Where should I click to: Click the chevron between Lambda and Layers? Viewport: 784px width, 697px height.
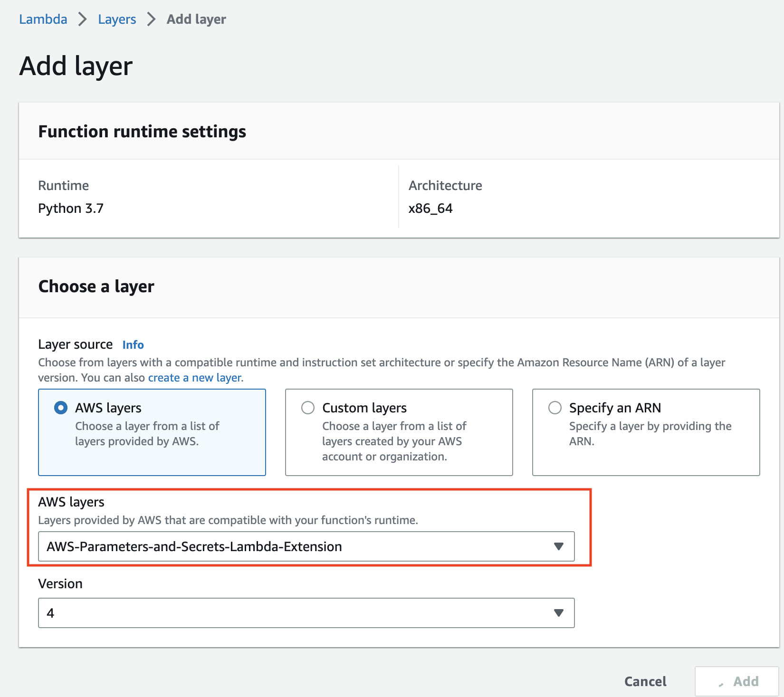83,19
